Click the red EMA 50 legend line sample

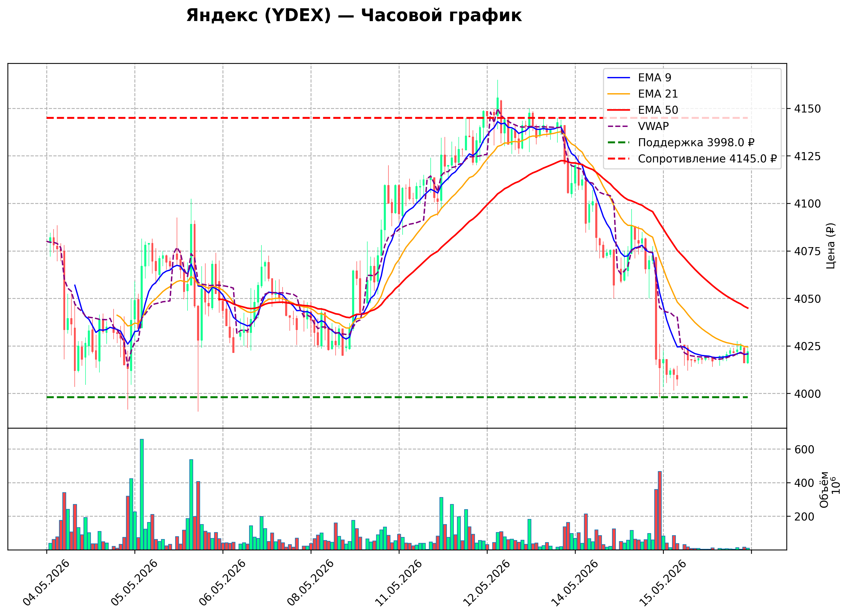619,110
